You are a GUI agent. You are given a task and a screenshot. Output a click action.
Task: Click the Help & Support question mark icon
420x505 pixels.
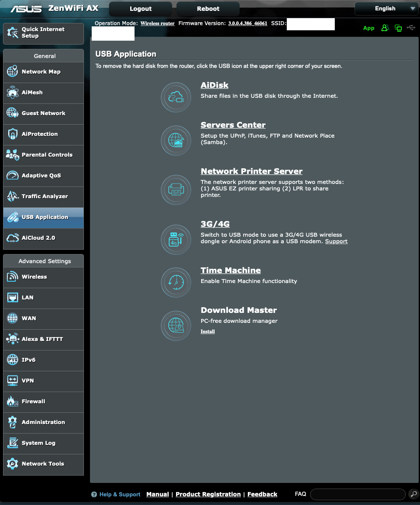pos(94,494)
